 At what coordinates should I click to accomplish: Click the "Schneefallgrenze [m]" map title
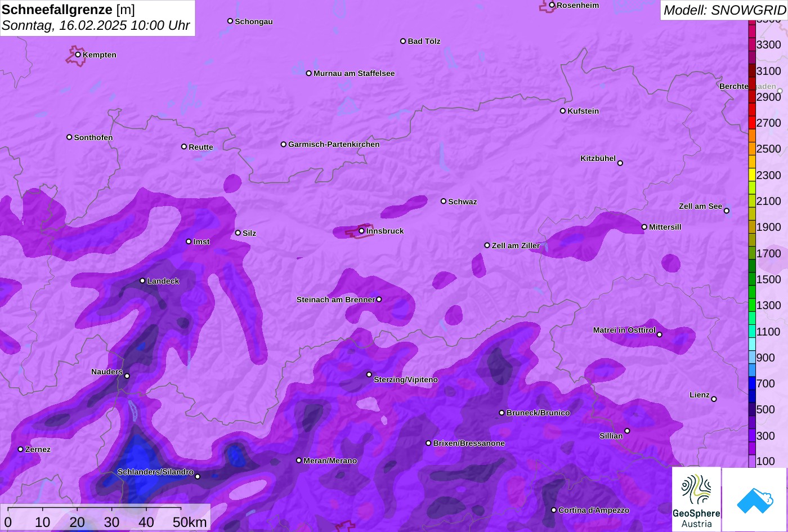68,10
